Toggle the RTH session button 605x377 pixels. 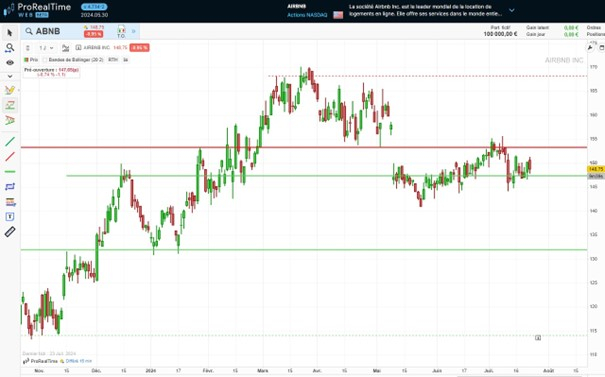pyautogui.click(x=113, y=60)
